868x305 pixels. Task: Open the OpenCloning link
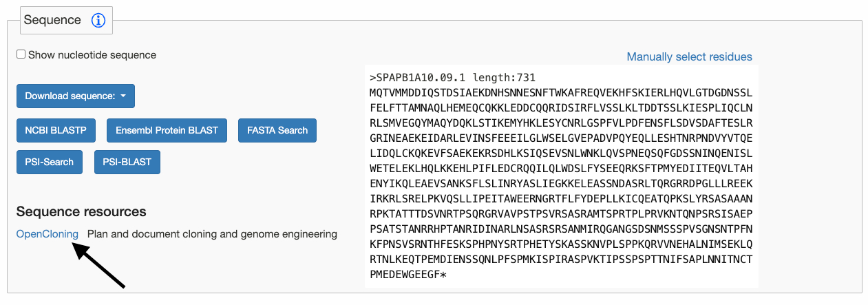point(47,234)
